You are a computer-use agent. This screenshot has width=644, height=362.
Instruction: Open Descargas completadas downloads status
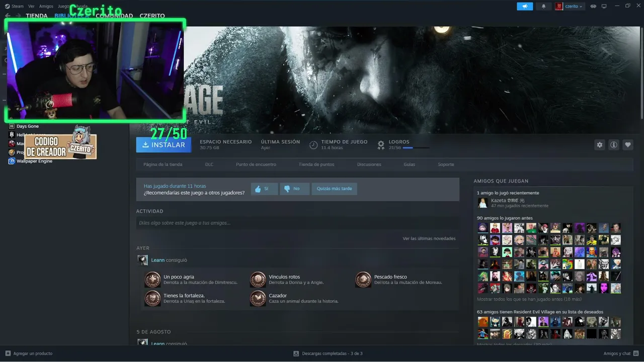(x=332, y=353)
